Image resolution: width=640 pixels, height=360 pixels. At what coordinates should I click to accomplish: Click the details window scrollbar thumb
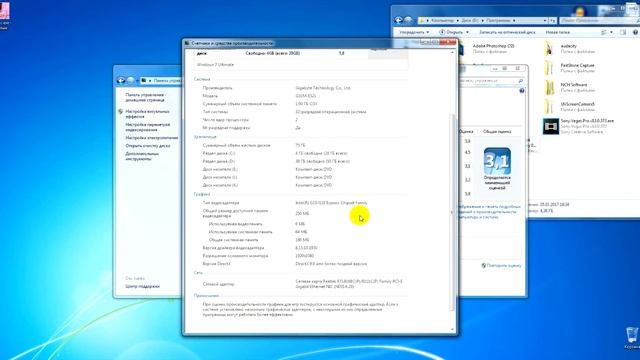point(452,212)
